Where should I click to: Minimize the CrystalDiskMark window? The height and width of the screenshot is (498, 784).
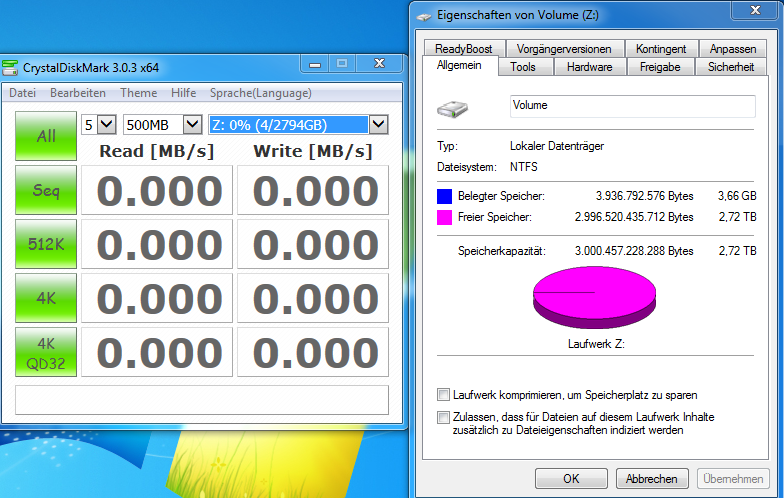[x=315, y=64]
